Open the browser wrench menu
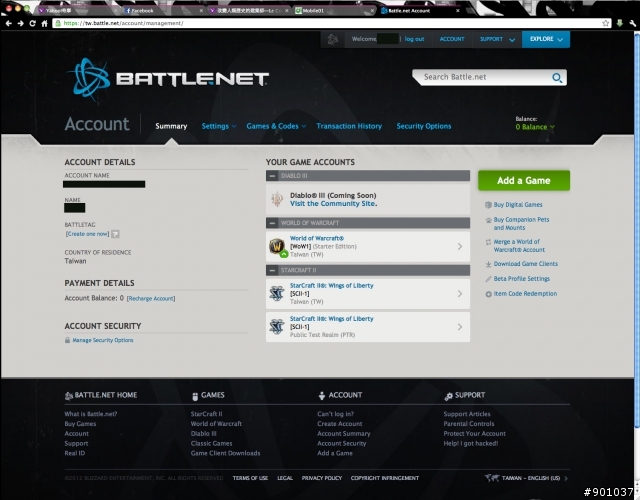This screenshot has height=500, width=640. click(x=632, y=23)
